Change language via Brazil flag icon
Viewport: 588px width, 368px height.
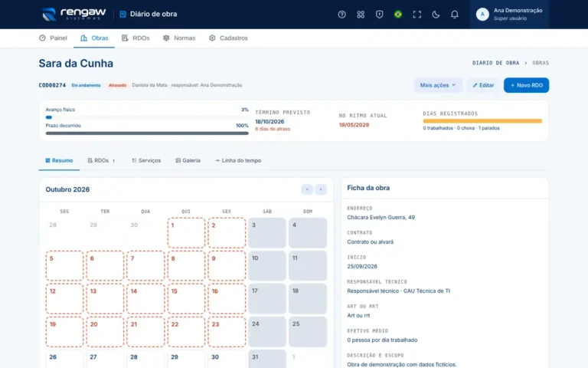click(x=398, y=15)
